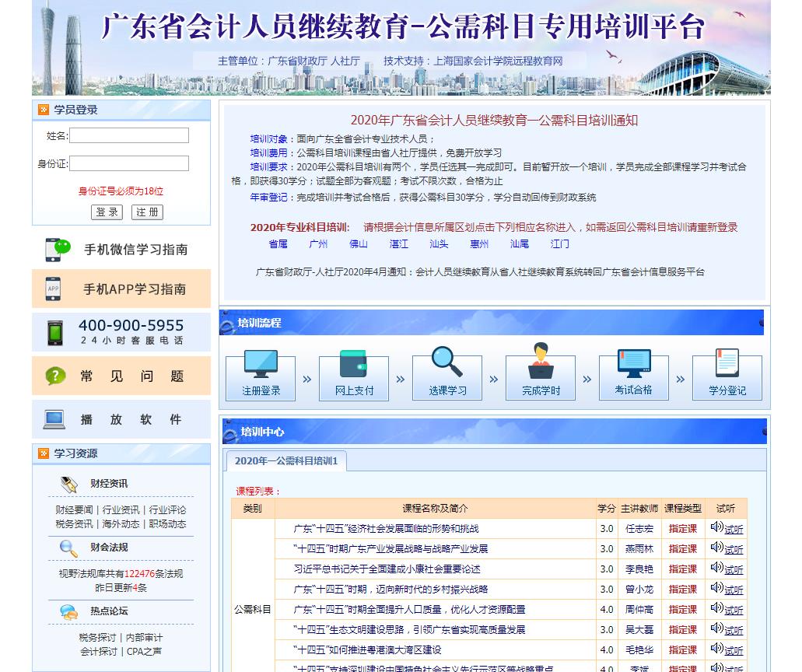Click the 注册 button
Image resolution: width=802 pixels, height=672 pixels.
click(147, 212)
